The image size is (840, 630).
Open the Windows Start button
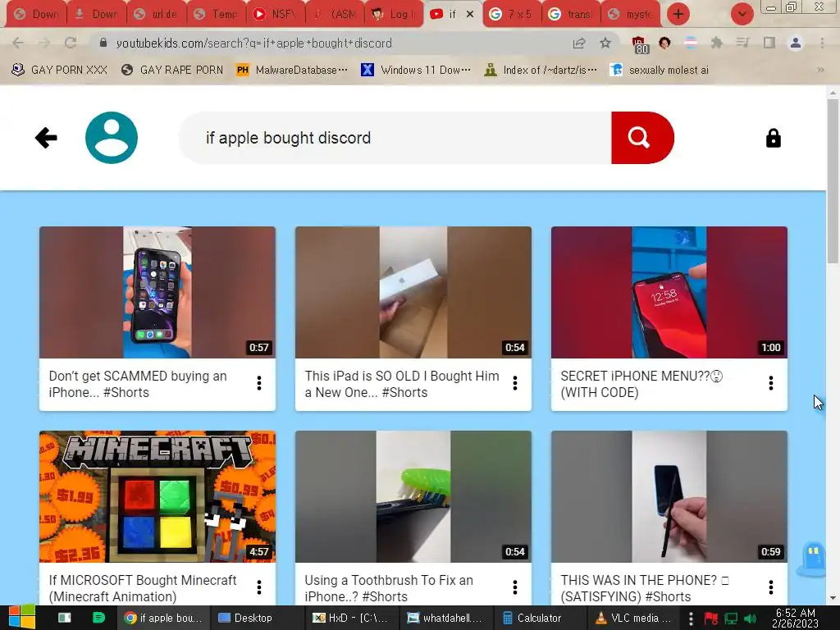[x=22, y=618]
